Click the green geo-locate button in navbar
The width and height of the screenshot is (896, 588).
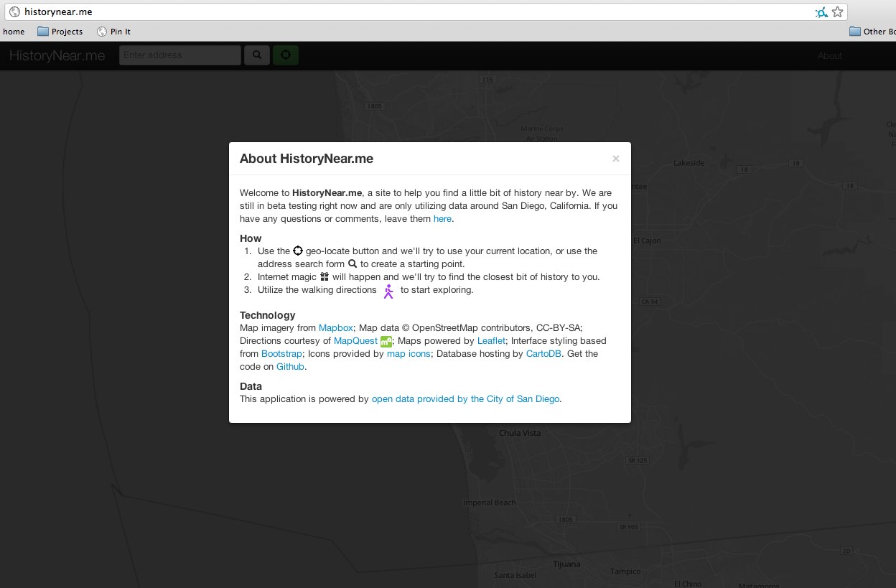[x=286, y=55]
